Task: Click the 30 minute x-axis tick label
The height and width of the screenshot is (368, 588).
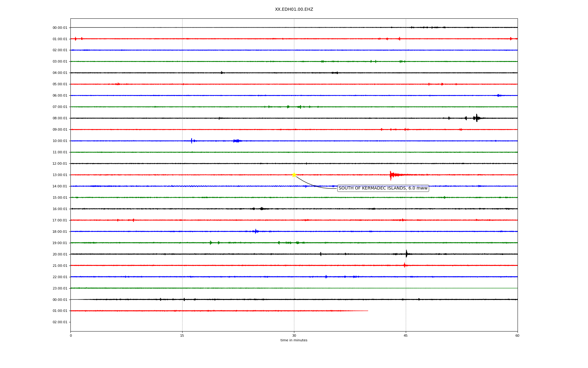Action: pos(294,335)
